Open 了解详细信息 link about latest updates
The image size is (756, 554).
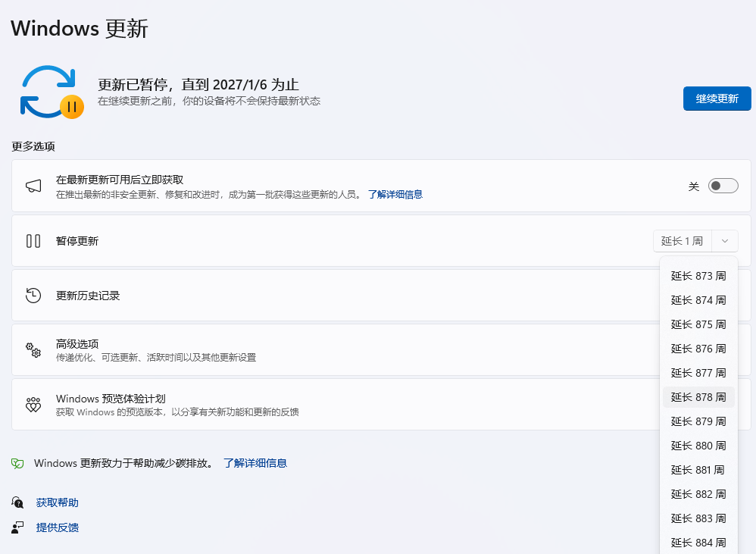pyautogui.click(x=395, y=194)
